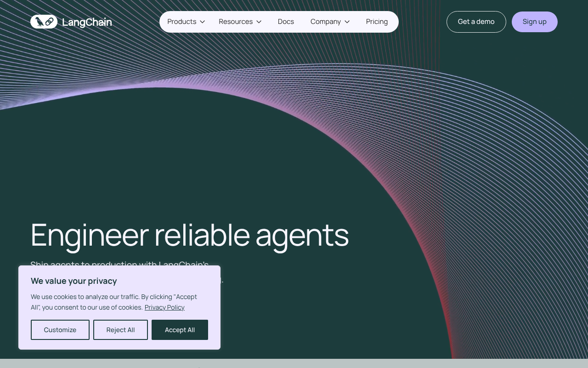The height and width of the screenshot is (368, 588).
Task: Click the chevron arrow beside Products
Action: (203, 22)
